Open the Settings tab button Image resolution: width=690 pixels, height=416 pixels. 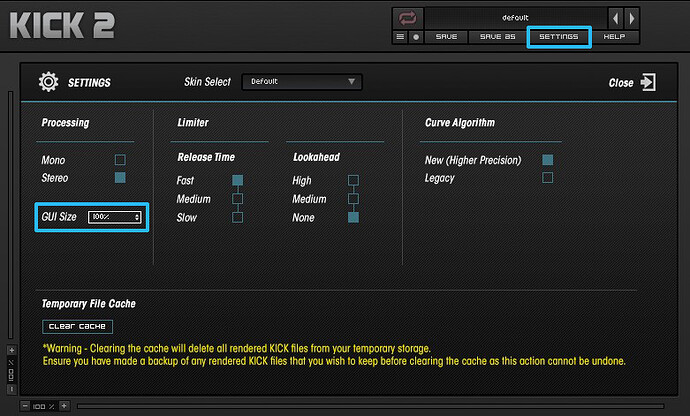click(559, 37)
